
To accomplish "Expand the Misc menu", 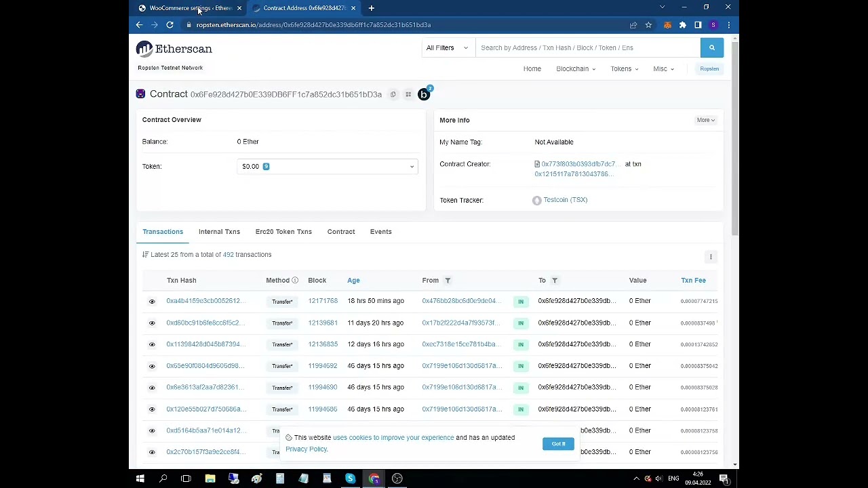I will coord(663,68).
